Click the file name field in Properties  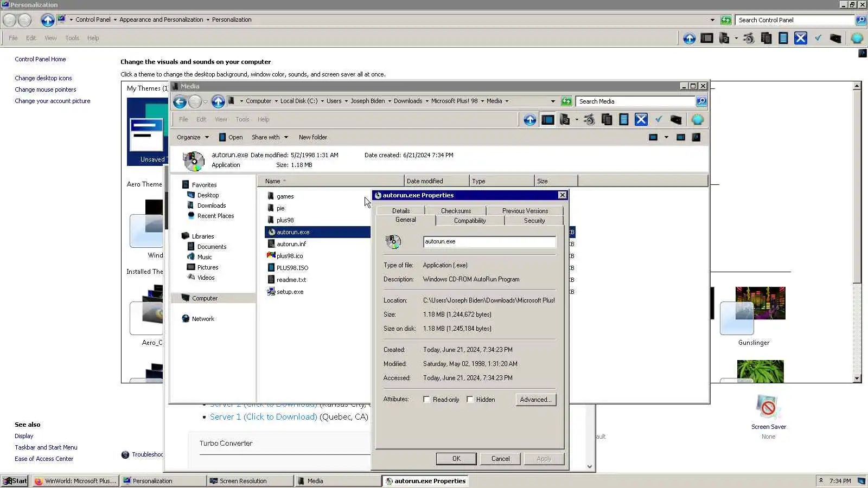pyautogui.click(x=489, y=242)
